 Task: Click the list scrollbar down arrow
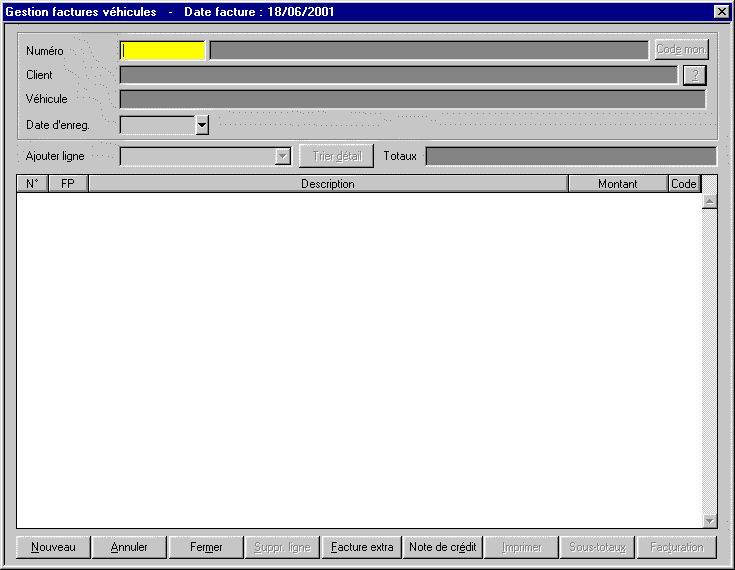[x=710, y=520]
